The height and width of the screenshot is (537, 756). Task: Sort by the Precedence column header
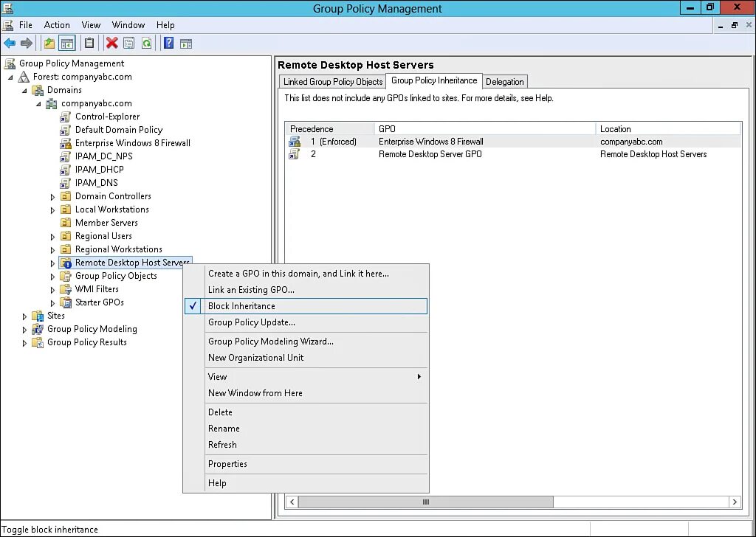click(330, 128)
